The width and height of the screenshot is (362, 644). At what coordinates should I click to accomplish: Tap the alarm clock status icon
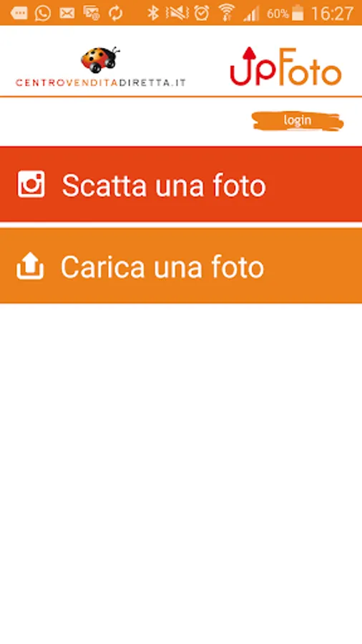[202, 13]
